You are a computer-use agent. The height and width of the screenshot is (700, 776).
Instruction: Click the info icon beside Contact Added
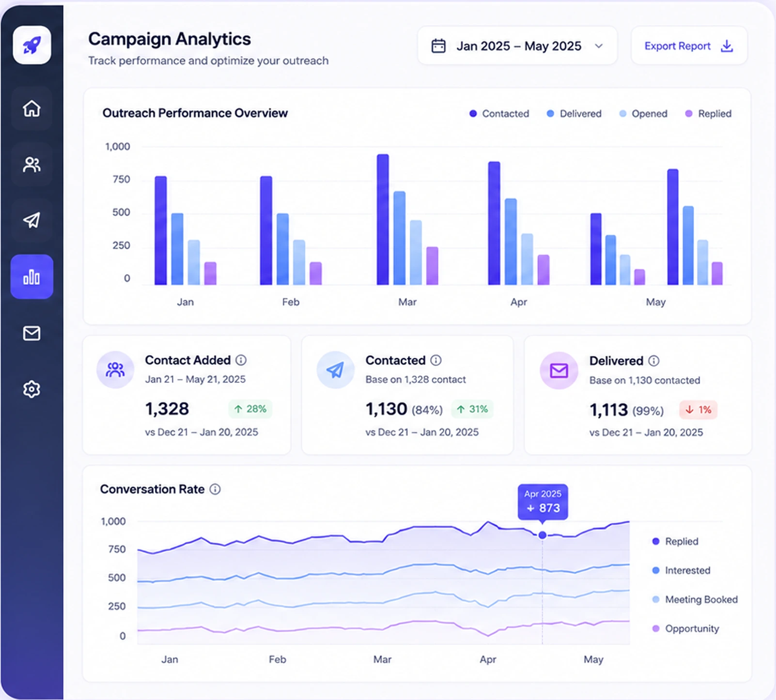241,360
